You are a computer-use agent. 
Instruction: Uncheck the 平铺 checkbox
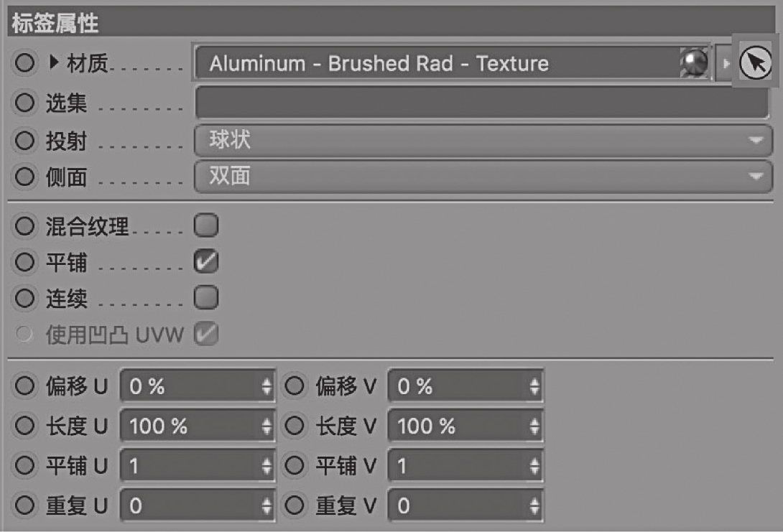click(x=205, y=261)
